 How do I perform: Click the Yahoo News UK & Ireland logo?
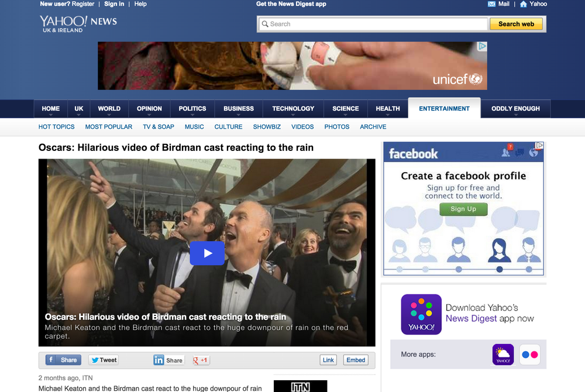pos(78,24)
